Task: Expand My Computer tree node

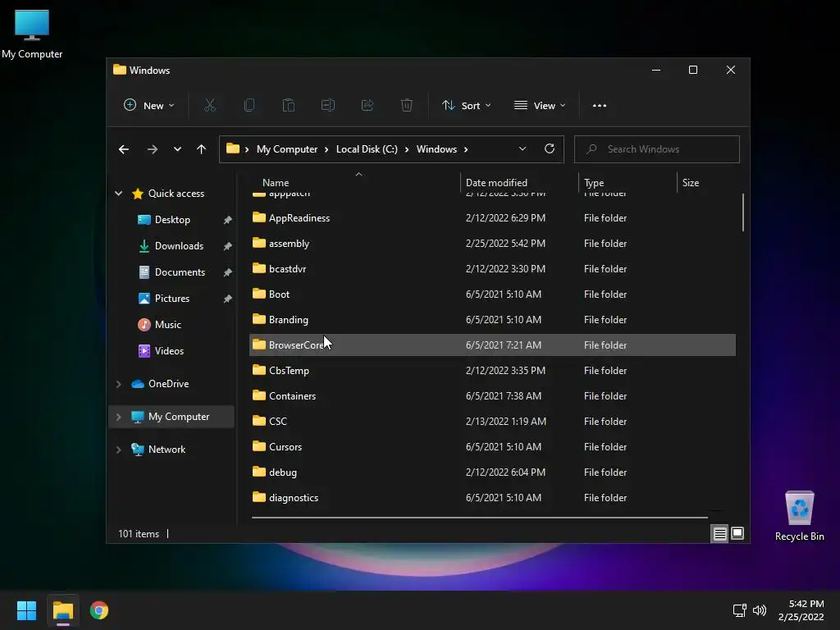Action: click(118, 417)
